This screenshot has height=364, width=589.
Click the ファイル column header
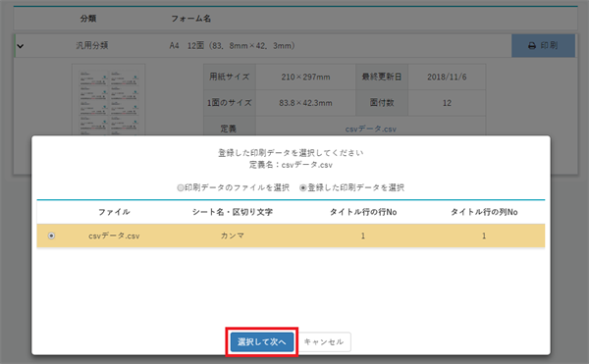[114, 212]
